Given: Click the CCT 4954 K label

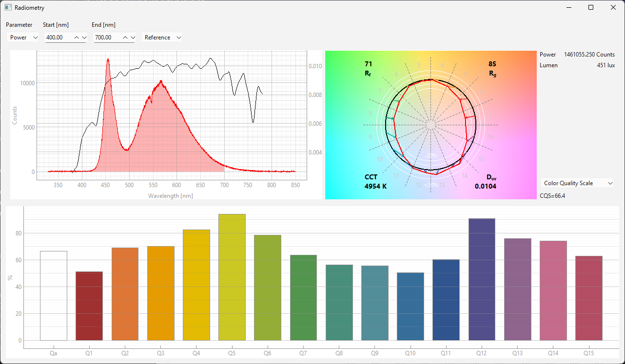Looking at the screenshot, I should point(375,182).
